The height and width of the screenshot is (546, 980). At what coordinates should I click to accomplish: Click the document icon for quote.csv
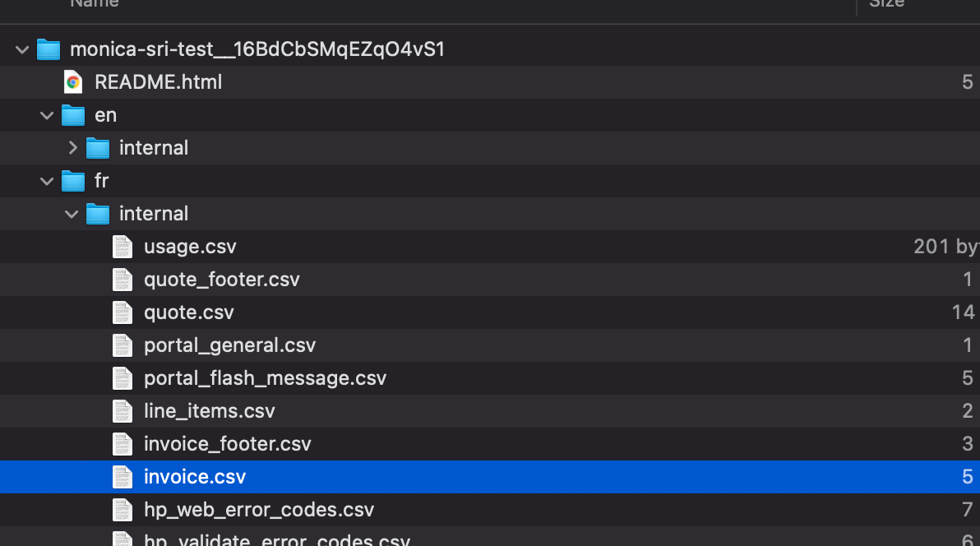122,312
